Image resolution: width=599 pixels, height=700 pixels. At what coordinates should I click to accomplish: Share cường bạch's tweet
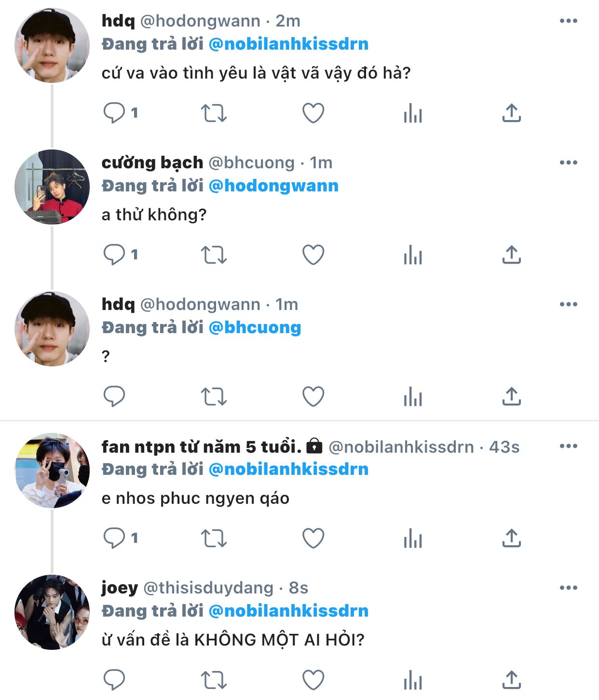511,255
